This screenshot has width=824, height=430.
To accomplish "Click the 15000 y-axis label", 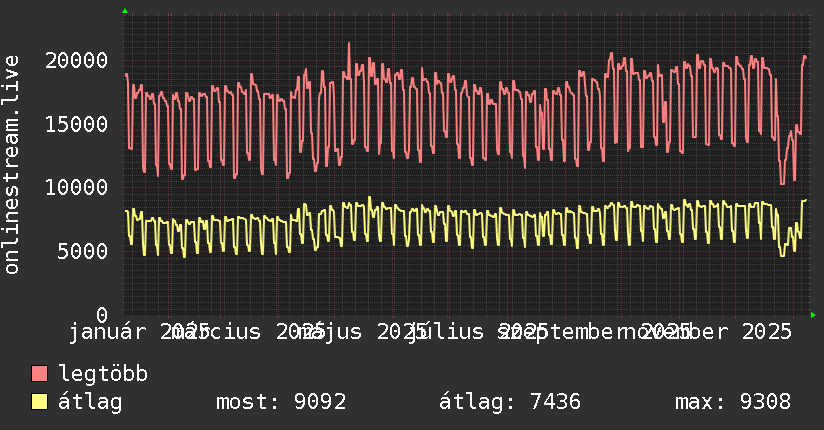I will click(76, 125).
